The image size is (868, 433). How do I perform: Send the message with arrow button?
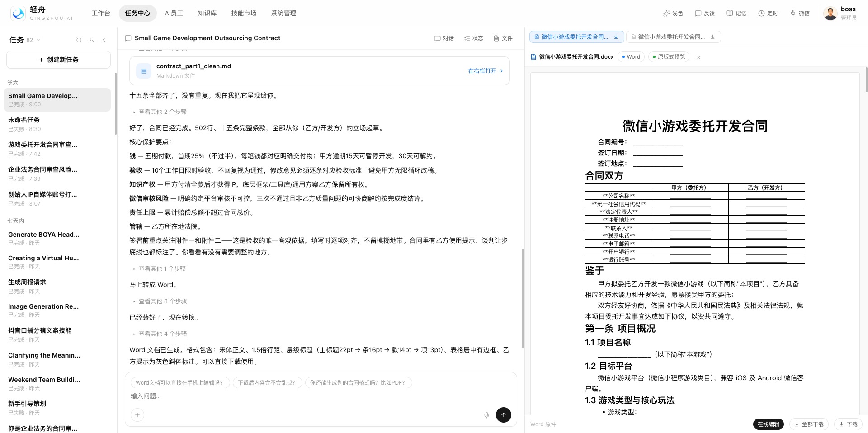(503, 415)
